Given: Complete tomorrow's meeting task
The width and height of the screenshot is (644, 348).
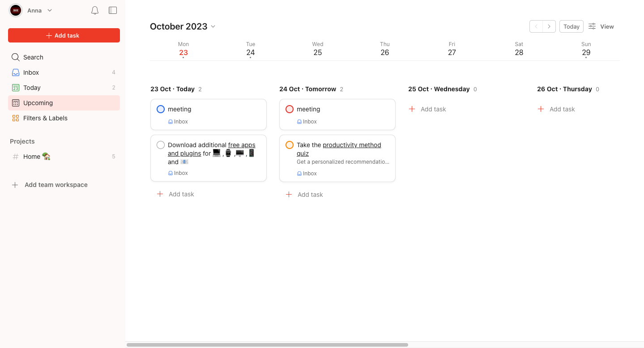Looking at the screenshot, I should [x=289, y=109].
